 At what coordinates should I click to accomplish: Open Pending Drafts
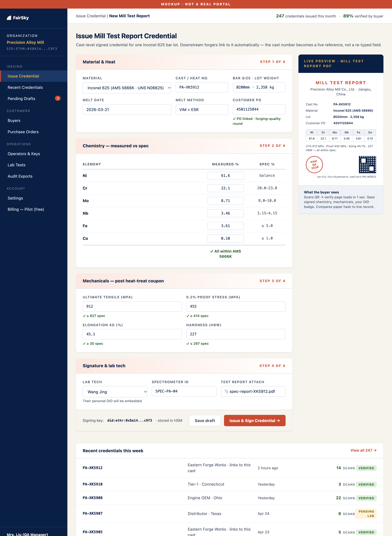coord(34,98)
